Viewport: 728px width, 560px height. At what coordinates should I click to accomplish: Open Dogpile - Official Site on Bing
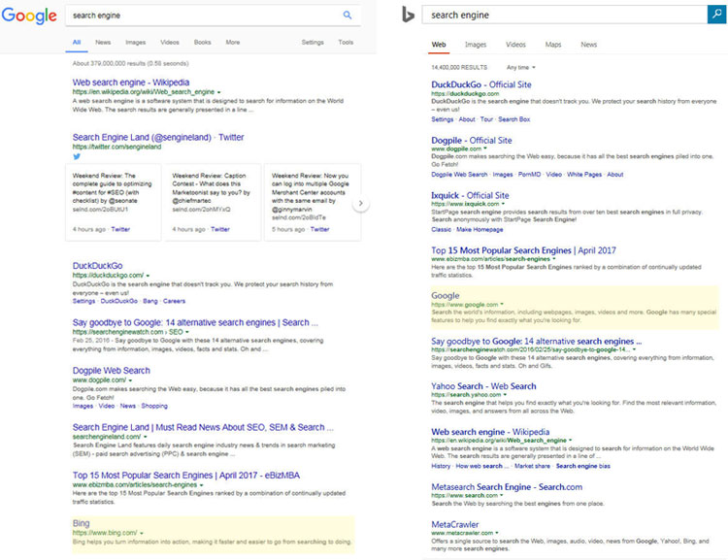pyautogui.click(x=471, y=140)
